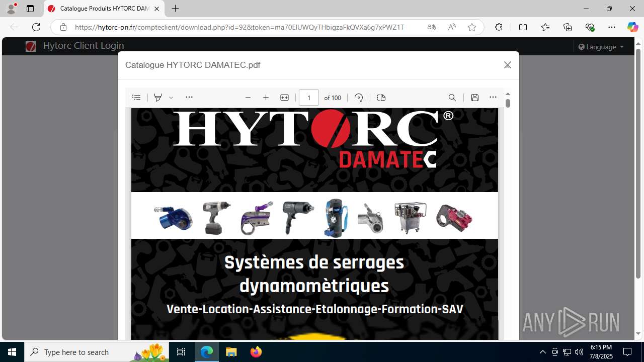
Task: Refresh the current page
Action: coord(36,27)
